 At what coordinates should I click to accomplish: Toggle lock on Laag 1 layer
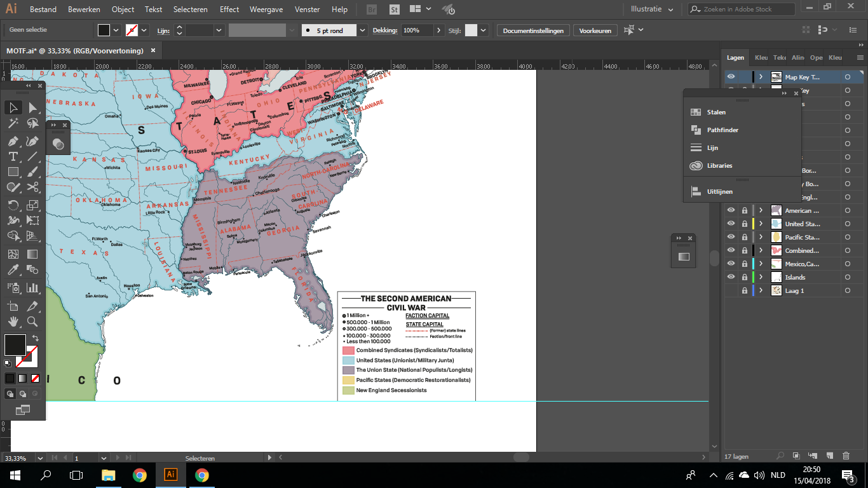click(x=744, y=290)
